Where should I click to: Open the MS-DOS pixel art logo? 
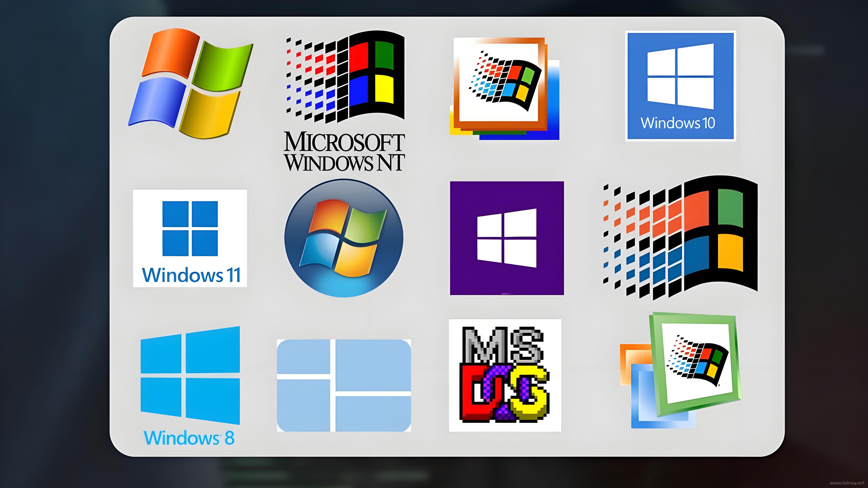pyautogui.click(x=505, y=375)
